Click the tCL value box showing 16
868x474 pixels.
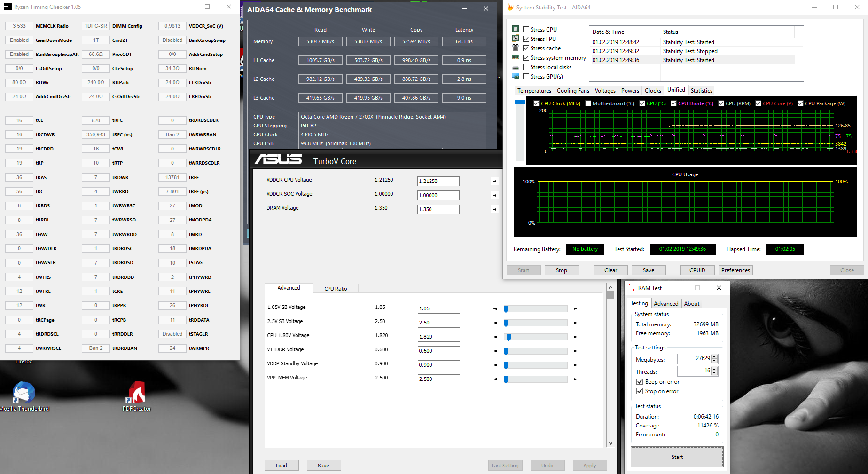pyautogui.click(x=19, y=120)
